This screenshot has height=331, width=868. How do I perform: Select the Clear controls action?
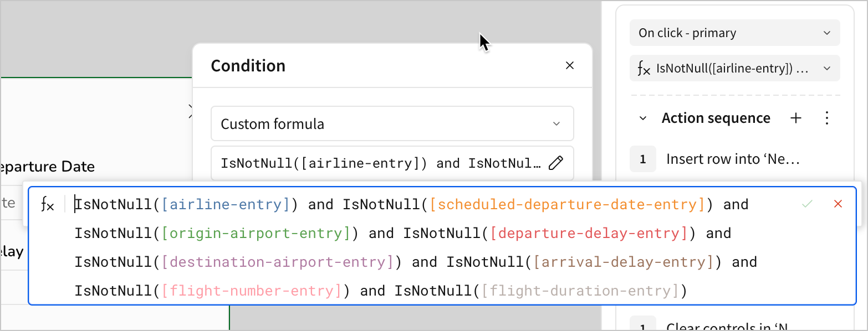[x=725, y=327]
